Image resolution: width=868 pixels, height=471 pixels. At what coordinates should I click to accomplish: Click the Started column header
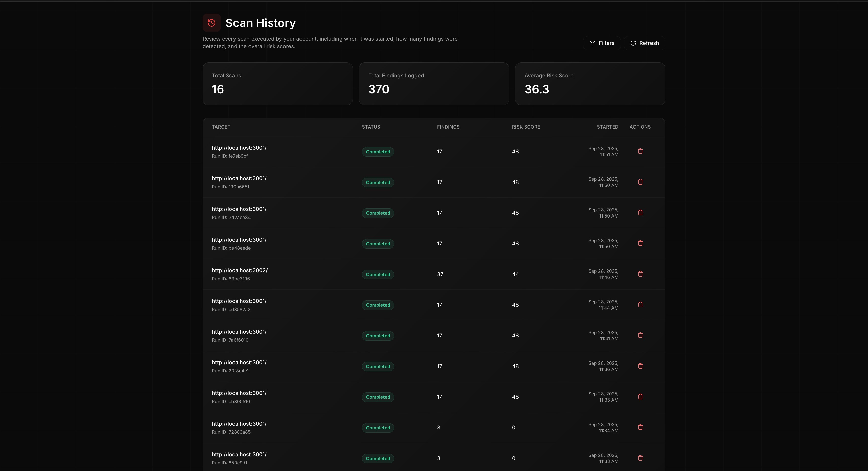(607, 127)
